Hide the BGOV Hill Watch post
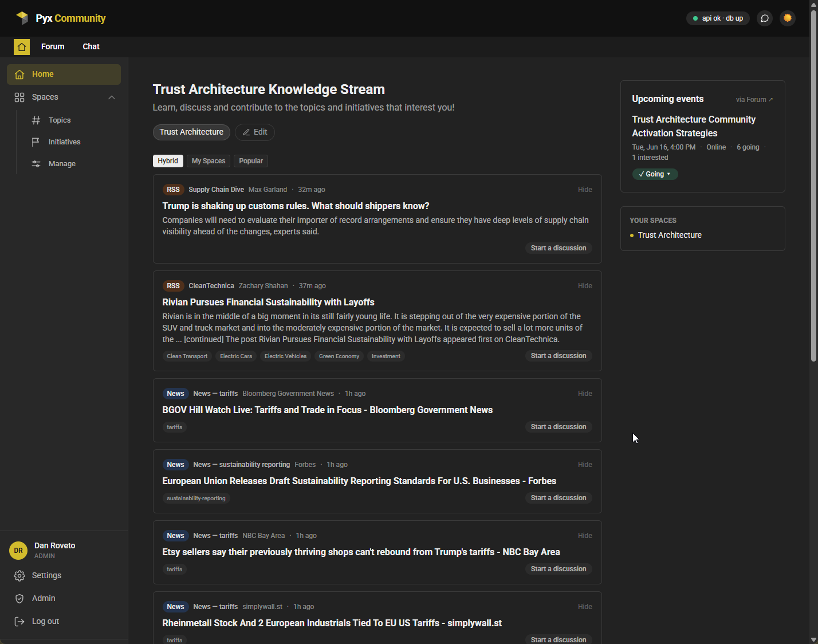This screenshot has width=818, height=644. (x=585, y=394)
